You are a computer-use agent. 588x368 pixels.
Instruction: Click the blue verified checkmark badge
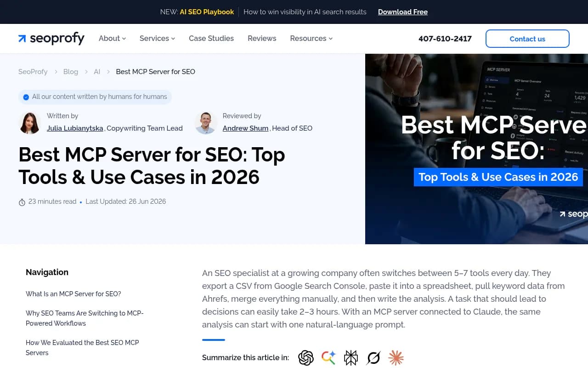tap(26, 97)
